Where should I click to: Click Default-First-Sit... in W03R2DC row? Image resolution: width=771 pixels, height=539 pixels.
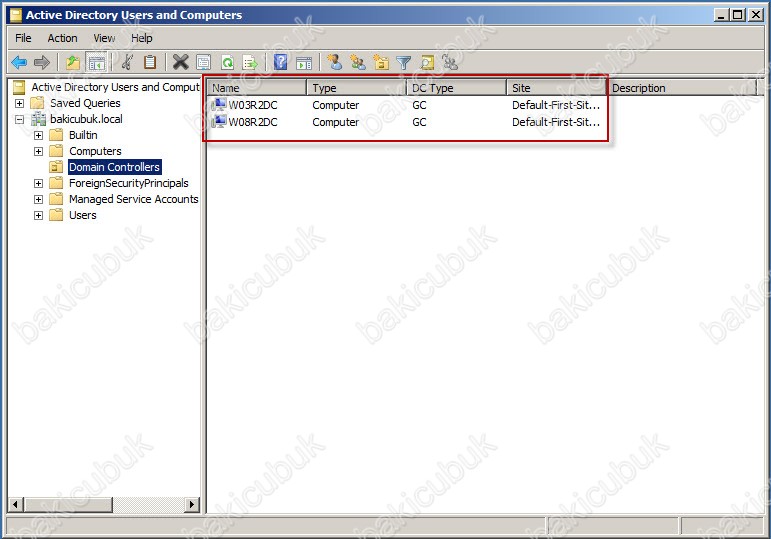[556, 105]
